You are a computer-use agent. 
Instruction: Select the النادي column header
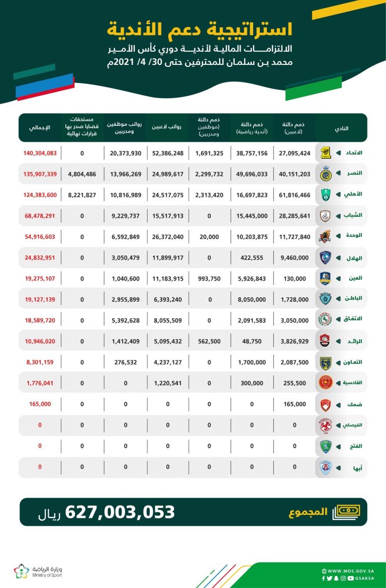coord(341,128)
